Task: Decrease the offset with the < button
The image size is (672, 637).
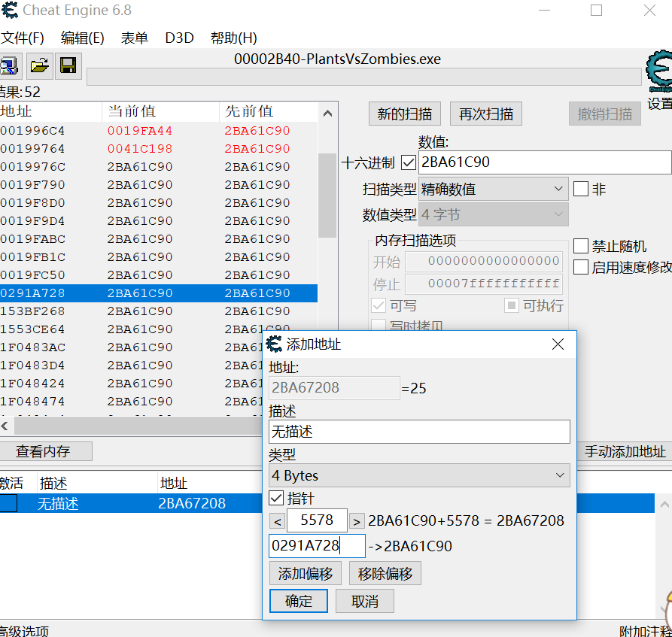Action: (x=277, y=521)
